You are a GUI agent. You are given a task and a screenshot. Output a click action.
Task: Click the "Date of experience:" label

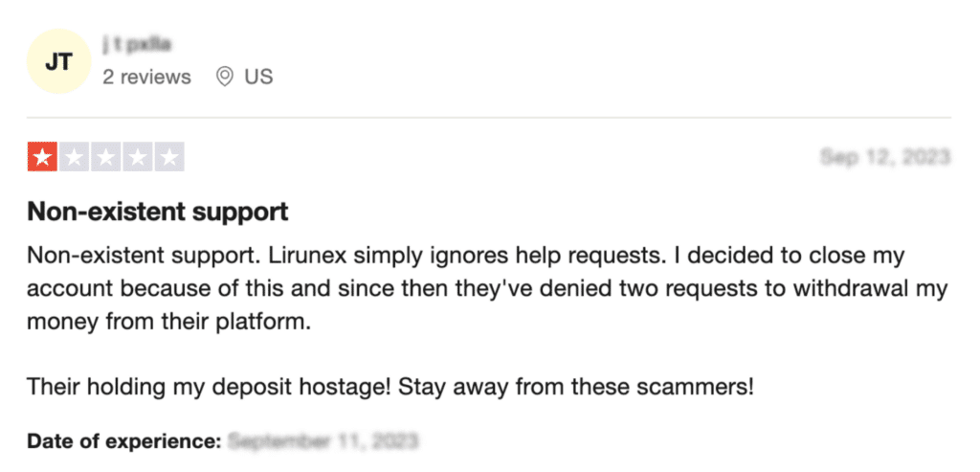[x=124, y=442]
